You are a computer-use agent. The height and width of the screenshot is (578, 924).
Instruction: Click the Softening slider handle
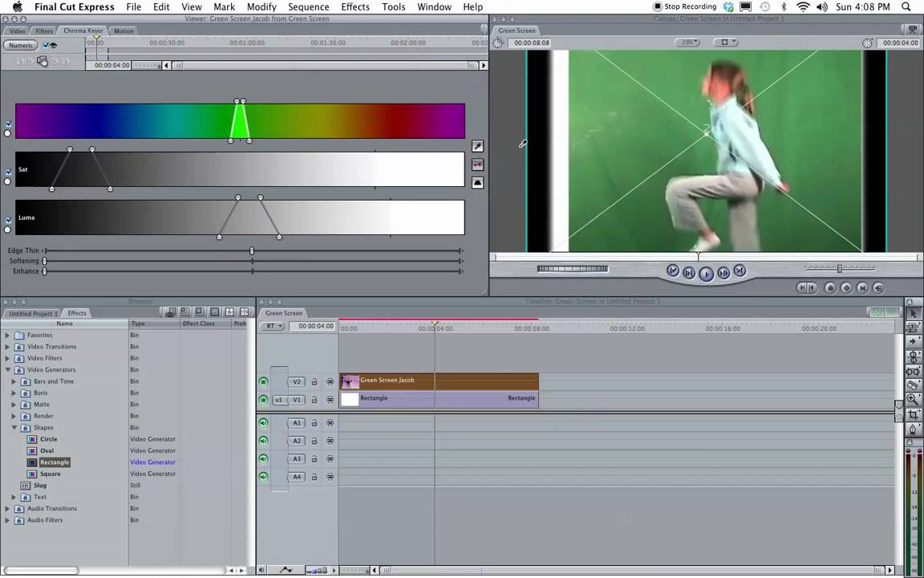45,261
